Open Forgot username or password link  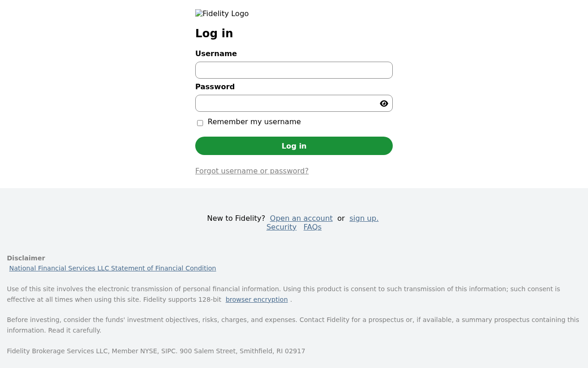point(252,171)
